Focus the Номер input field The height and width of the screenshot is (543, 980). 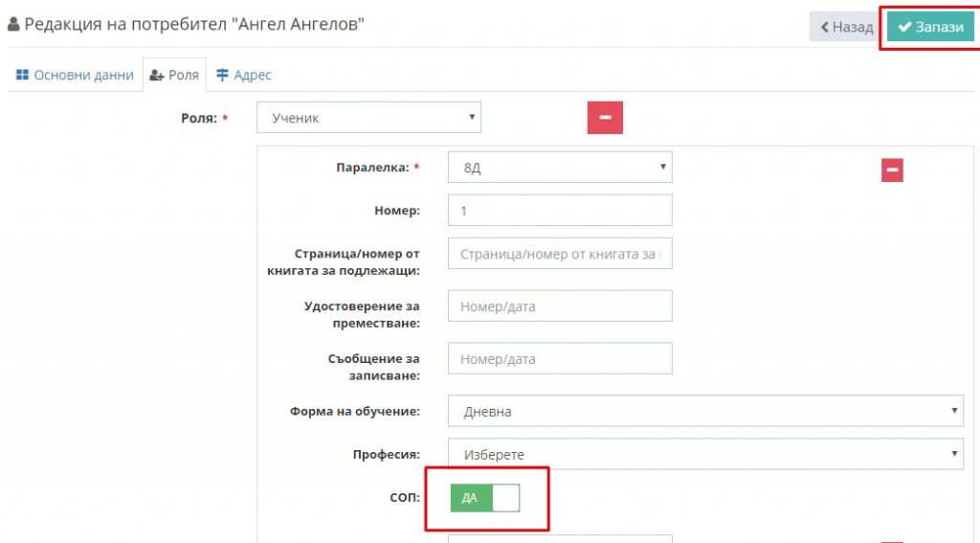[x=560, y=210]
